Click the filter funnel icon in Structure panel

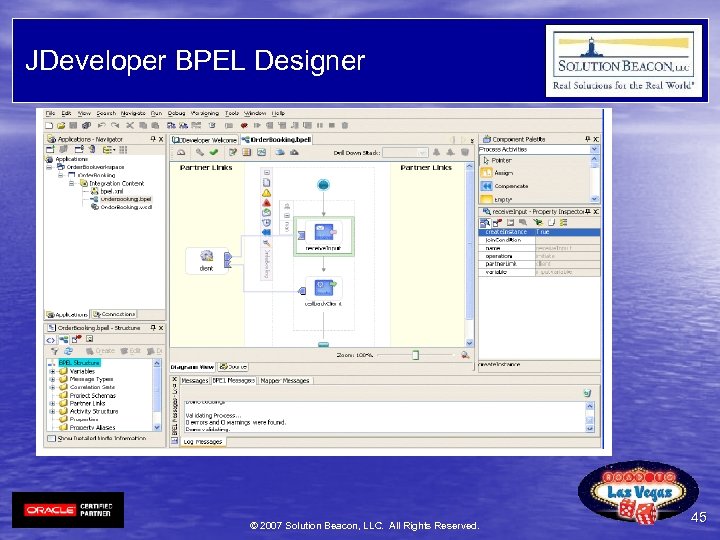pyautogui.click(x=54, y=351)
